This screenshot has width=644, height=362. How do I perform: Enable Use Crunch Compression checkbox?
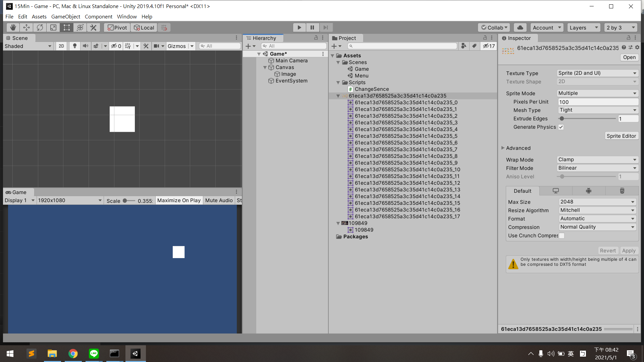click(562, 236)
